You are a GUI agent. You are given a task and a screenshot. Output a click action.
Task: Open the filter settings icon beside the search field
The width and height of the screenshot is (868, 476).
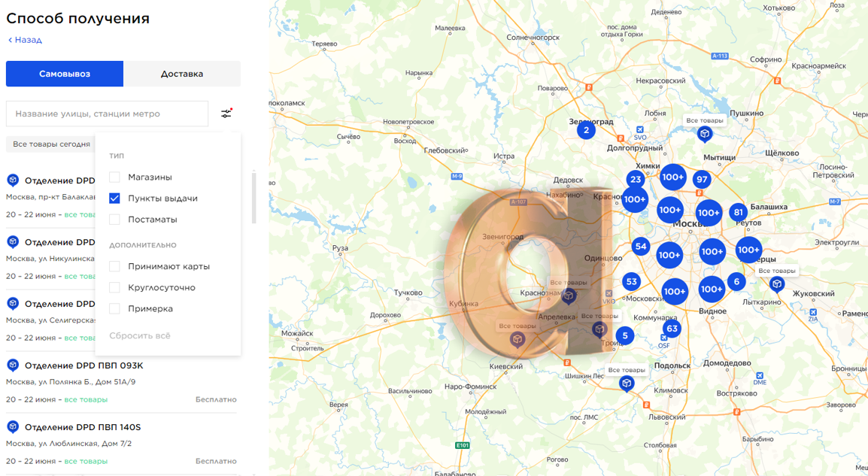(226, 113)
